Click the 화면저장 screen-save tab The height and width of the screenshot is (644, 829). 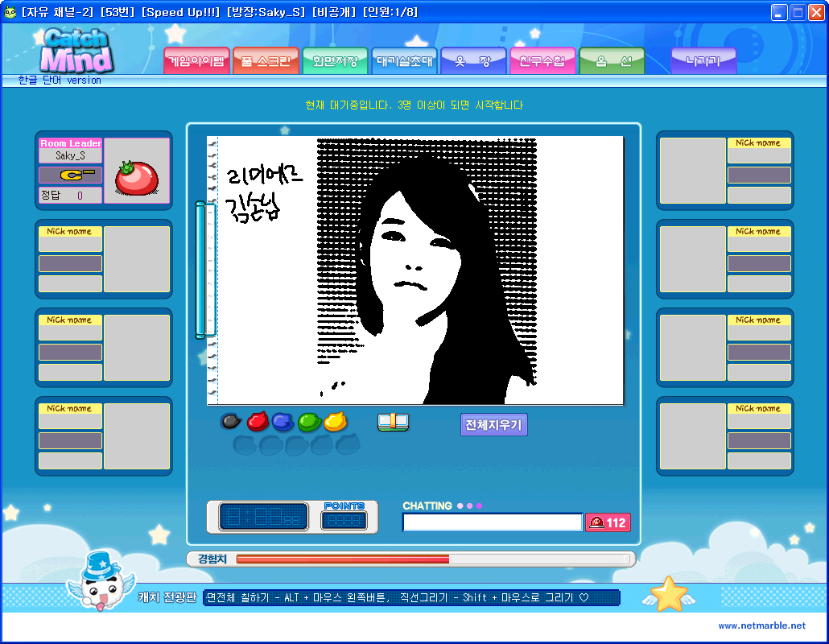coord(335,61)
